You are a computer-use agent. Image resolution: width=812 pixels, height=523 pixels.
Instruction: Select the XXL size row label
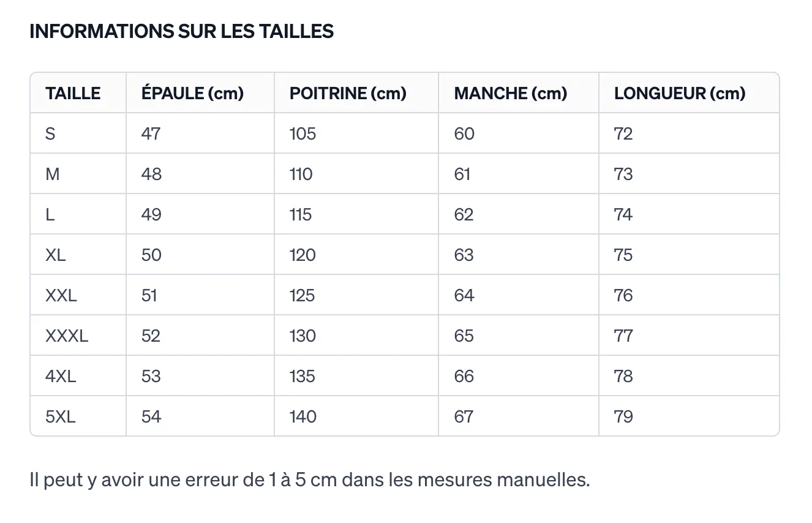(61, 295)
